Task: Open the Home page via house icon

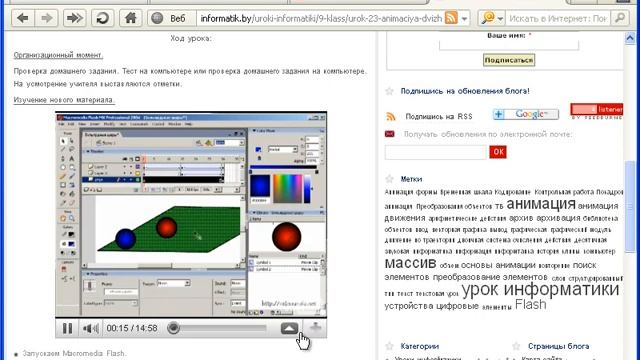Action: (130, 18)
